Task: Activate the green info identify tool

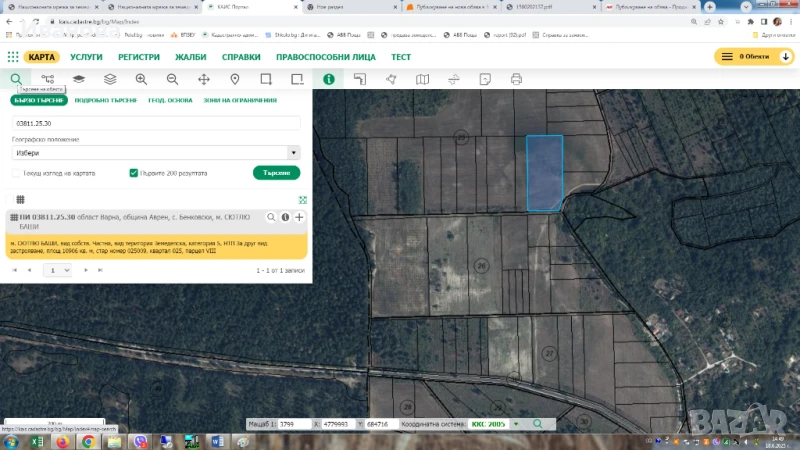Action: (x=328, y=79)
